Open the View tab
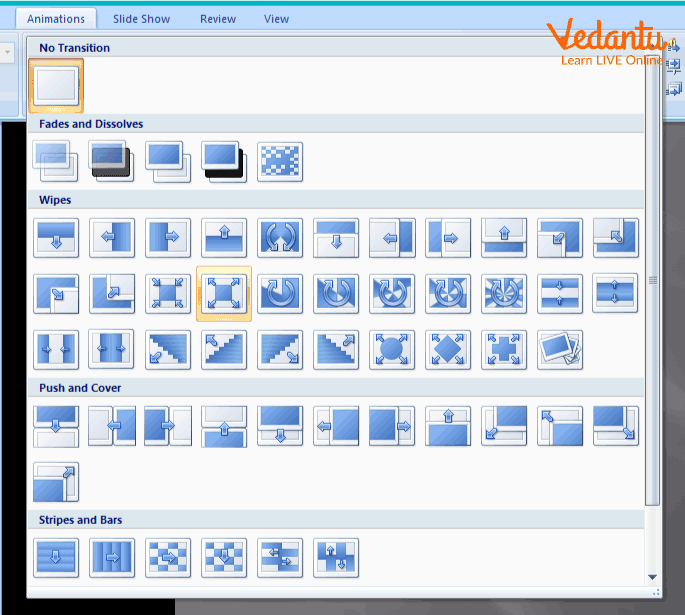685x615 pixels. click(x=276, y=18)
